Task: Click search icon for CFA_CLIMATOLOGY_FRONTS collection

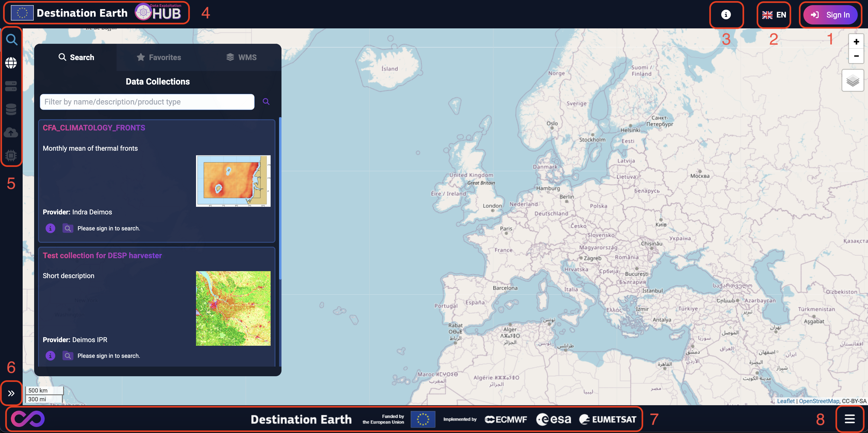Action: click(x=68, y=228)
